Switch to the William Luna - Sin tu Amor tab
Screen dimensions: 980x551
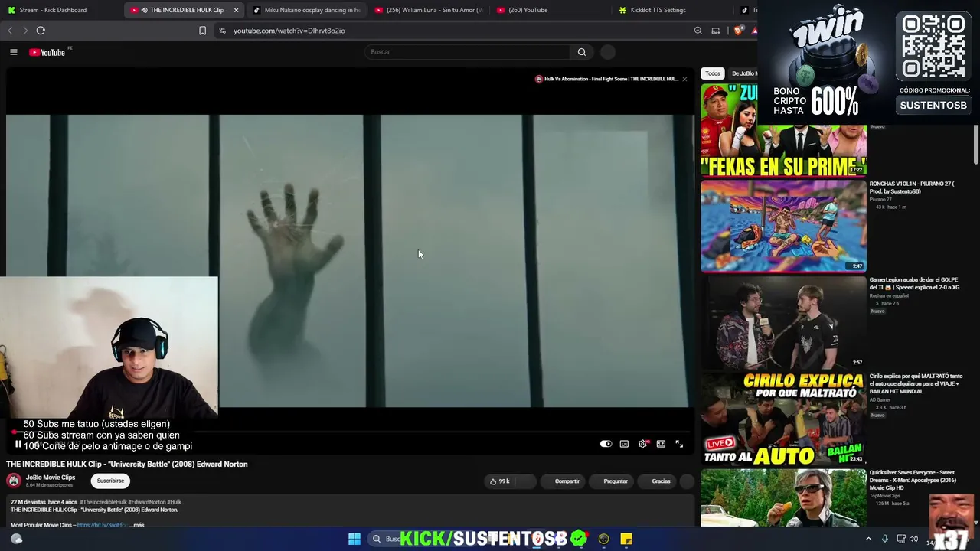pos(429,10)
